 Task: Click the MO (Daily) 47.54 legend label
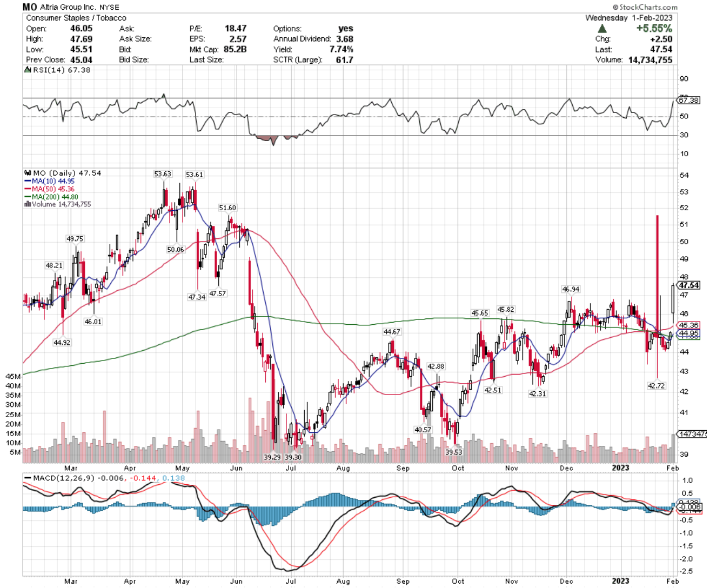[x=63, y=173]
